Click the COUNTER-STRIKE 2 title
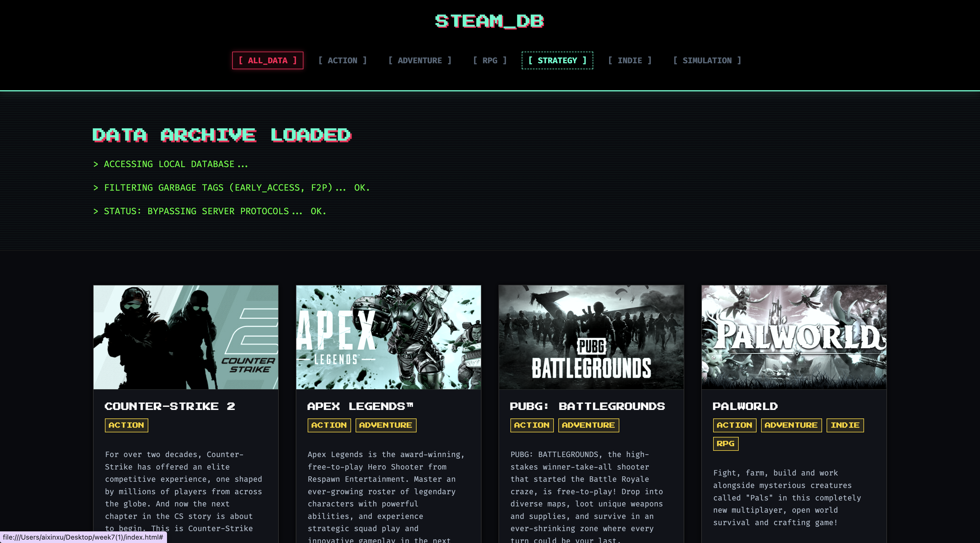The image size is (980, 543). click(170, 406)
